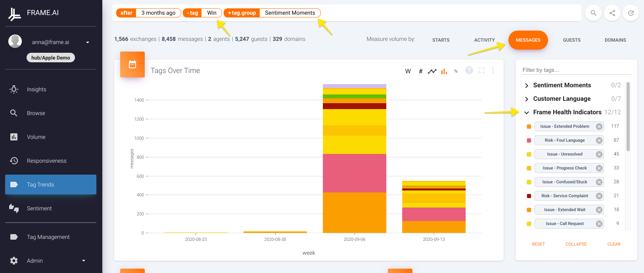Expand chart to fullscreen
This screenshot has width=644, height=273.
coord(482,70)
